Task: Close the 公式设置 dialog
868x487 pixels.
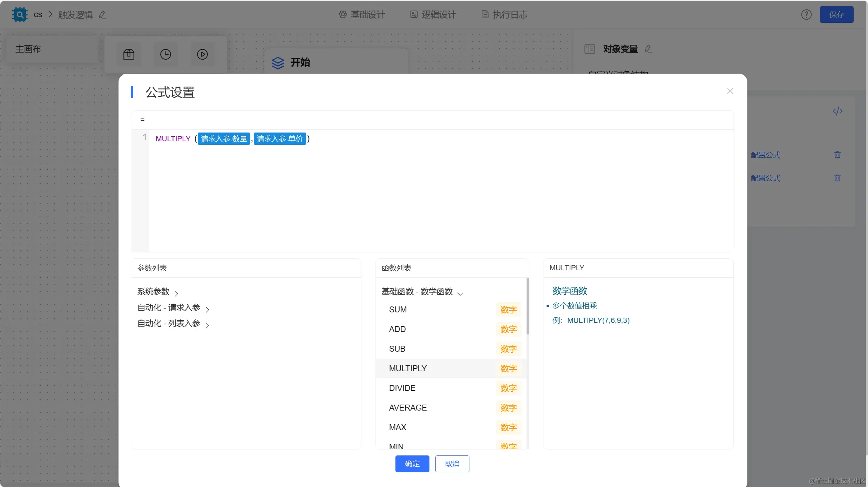Action: (x=730, y=91)
